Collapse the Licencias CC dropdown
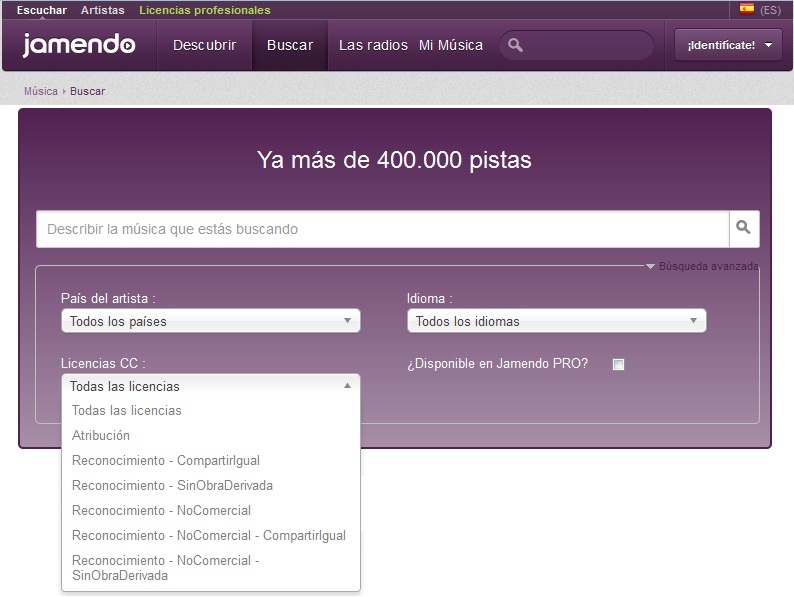 [211, 386]
